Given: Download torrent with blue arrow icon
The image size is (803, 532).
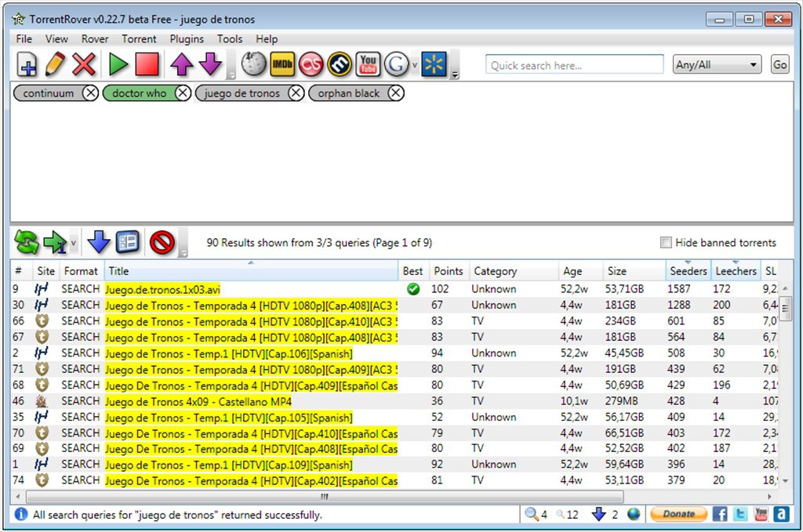Looking at the screenshot, I should point(99,243).
